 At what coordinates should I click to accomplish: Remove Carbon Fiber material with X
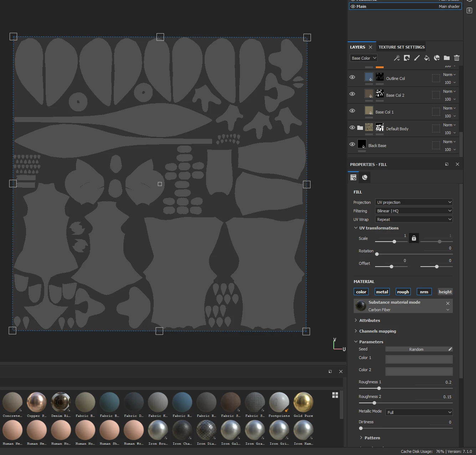(x=448, y=303)
